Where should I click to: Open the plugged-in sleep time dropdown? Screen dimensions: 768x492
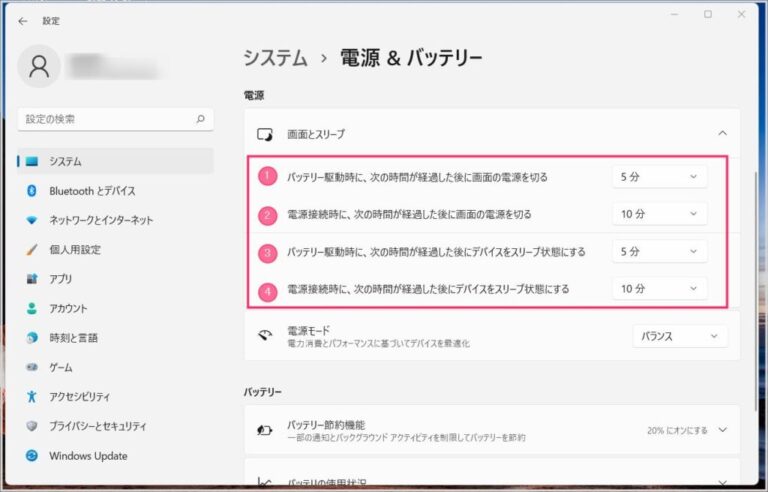point(659,289)
